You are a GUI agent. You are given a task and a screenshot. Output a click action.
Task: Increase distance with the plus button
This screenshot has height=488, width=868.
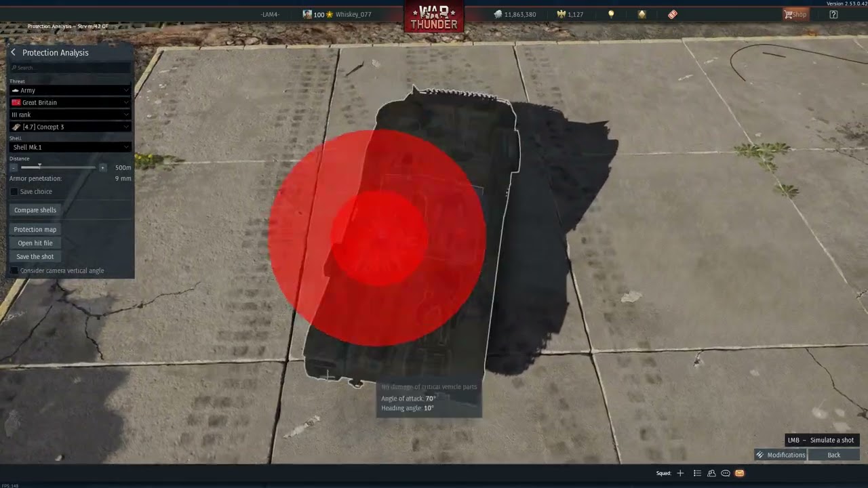pyautogui.click(x=102, y=167)
